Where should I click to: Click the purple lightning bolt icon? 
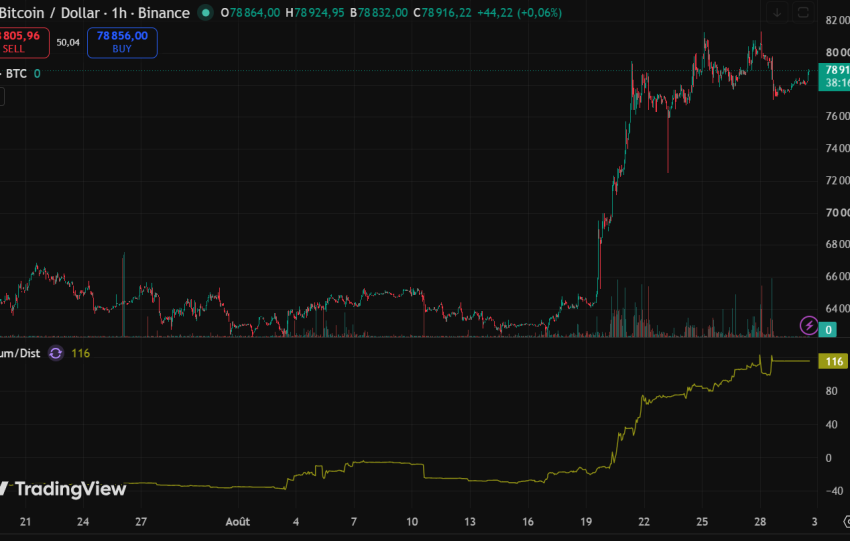point(809,325)
